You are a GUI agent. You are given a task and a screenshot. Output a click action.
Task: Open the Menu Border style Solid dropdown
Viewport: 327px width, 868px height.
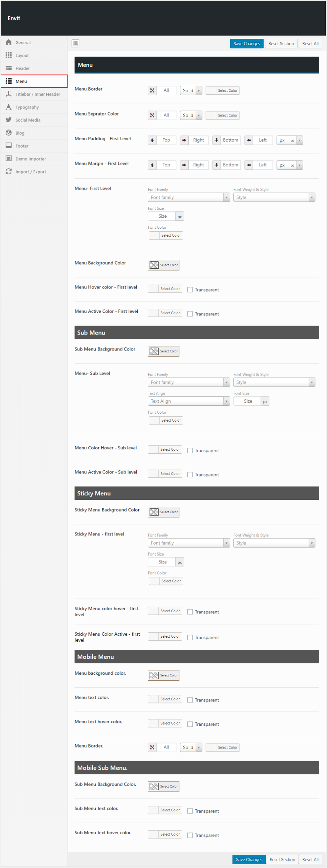(191, 91)
